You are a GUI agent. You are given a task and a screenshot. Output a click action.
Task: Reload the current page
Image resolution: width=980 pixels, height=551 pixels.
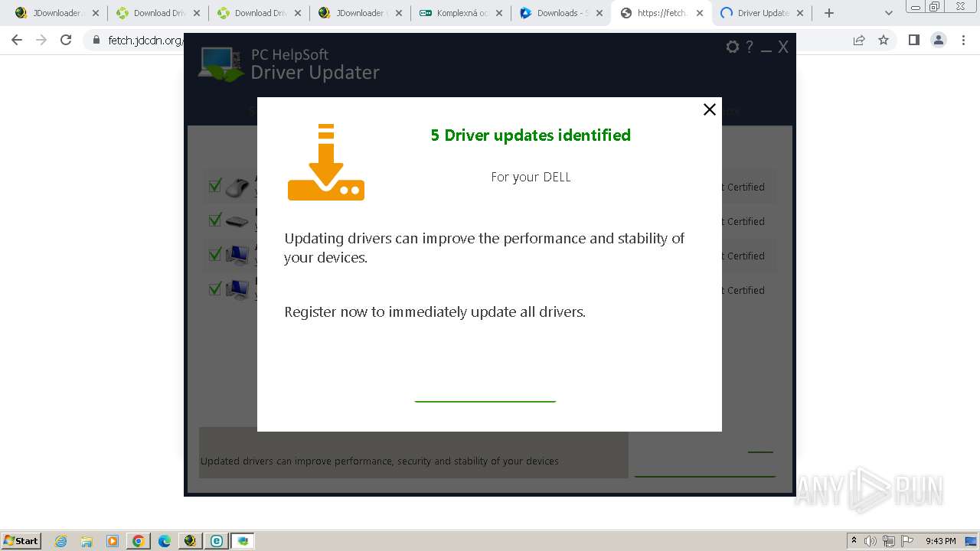(66, 40)
